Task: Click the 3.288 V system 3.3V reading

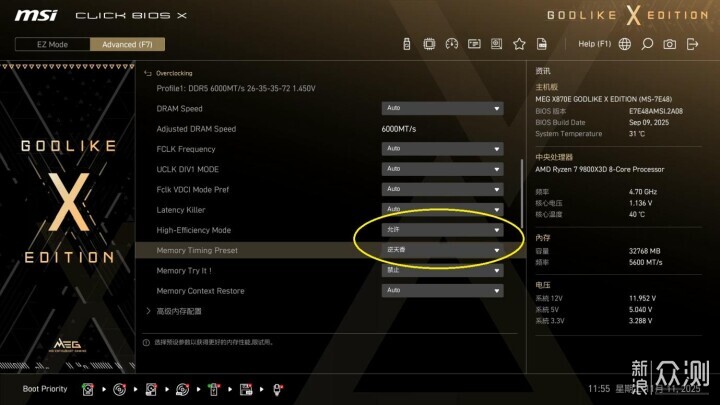Action: click(x=641, y=321)
